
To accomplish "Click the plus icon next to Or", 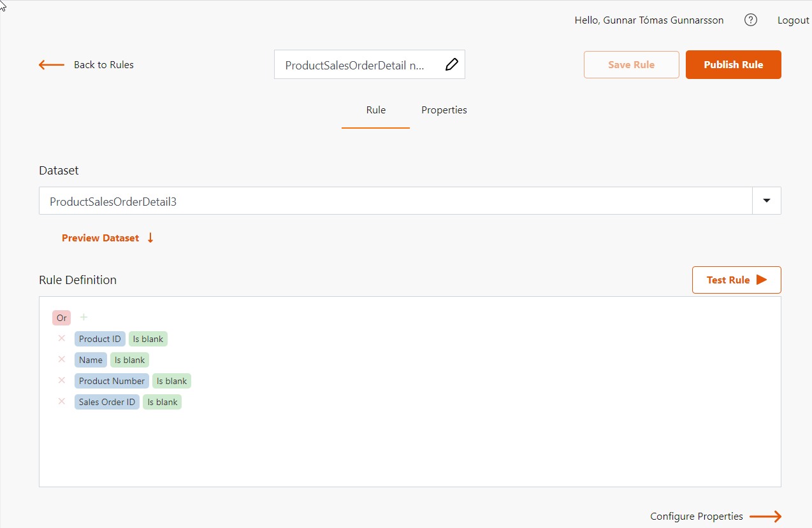I will (x=83, y=317).
